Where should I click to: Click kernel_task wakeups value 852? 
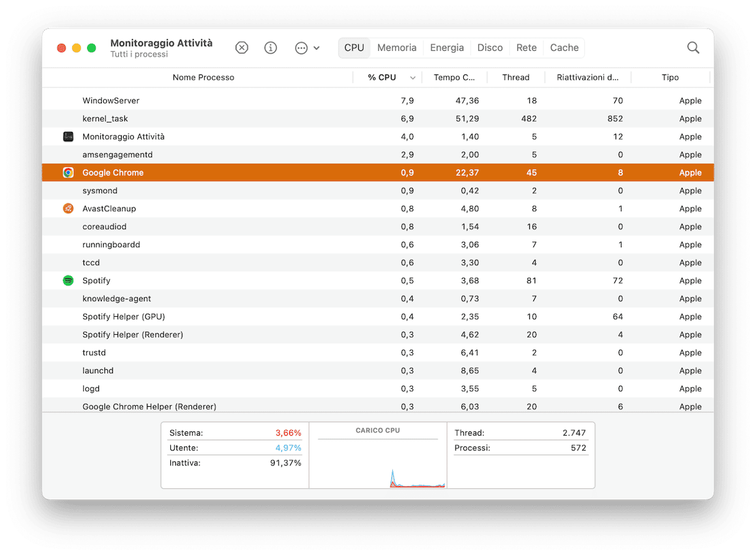point(615,119)
